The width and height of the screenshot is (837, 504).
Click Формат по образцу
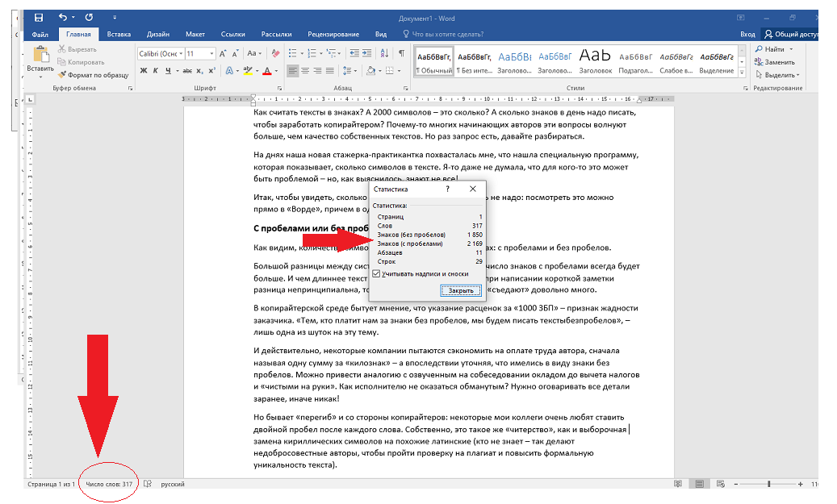coord(94,75)
